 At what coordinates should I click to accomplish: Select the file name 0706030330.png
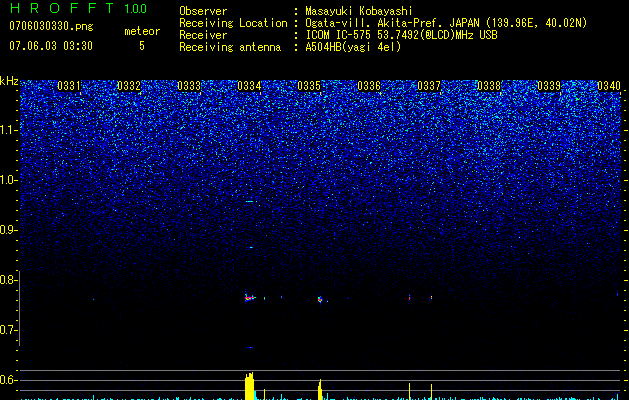point(51,26)
